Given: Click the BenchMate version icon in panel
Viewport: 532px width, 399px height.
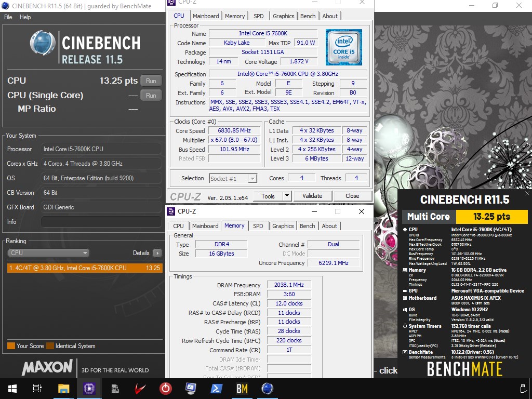Looking at the screenshot, I should click(x=404, y=352).
